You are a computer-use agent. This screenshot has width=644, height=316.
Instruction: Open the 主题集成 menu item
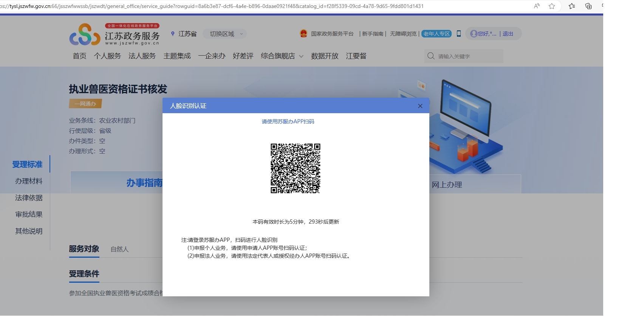[177, 56]
